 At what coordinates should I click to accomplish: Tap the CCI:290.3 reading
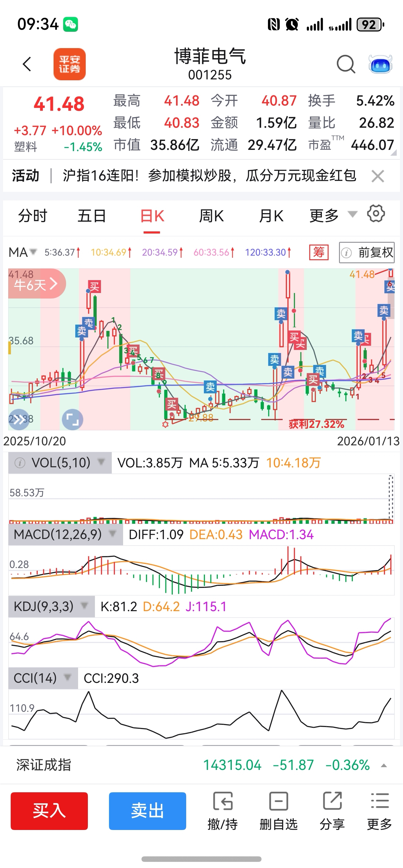pos(111,678)
